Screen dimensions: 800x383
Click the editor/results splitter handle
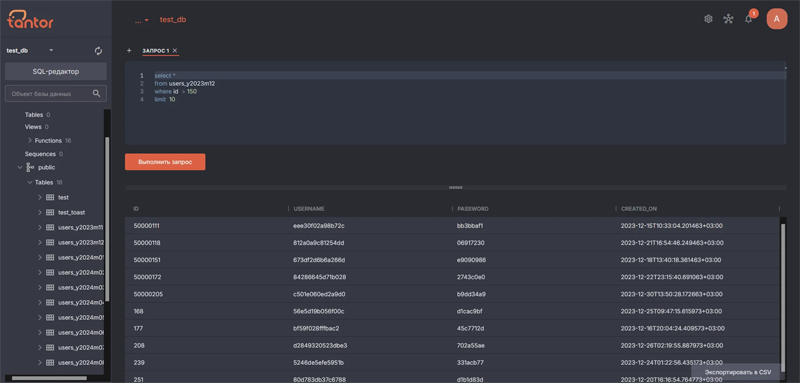coord(455,188)
